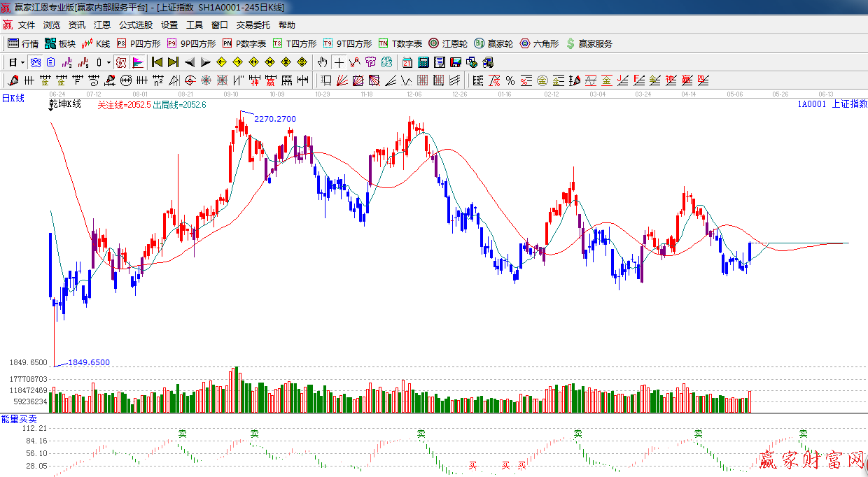Click the calculator icon in toolbar

[x=423, y=62]
